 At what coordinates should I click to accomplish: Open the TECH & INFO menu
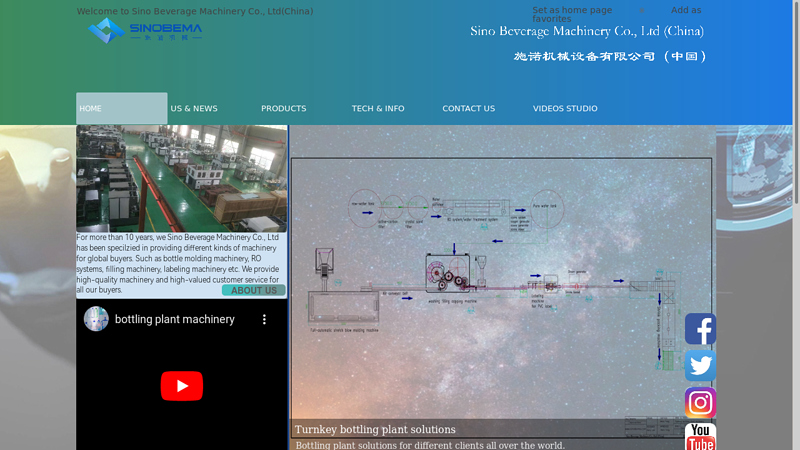378,108
